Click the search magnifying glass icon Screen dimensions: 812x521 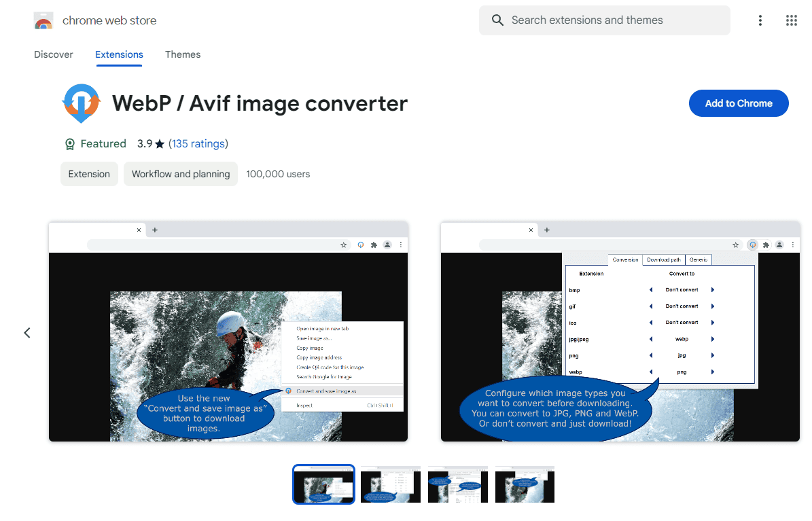point(497,20)
